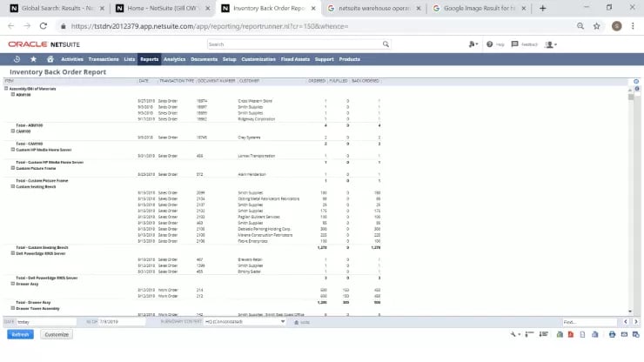Open the Create New icon menu

[x=473, y=44]
